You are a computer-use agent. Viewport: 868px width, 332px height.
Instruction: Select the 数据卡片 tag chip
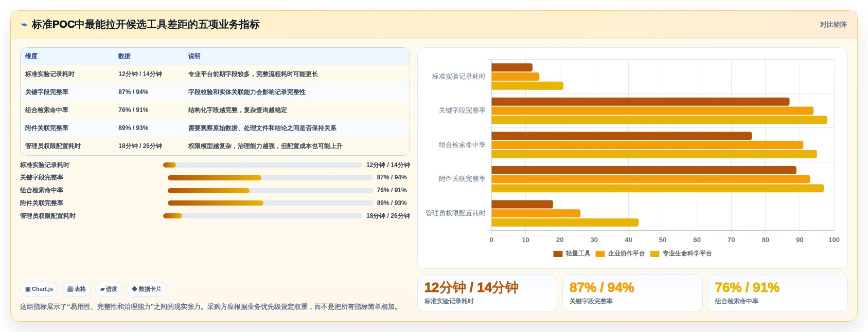147,289
